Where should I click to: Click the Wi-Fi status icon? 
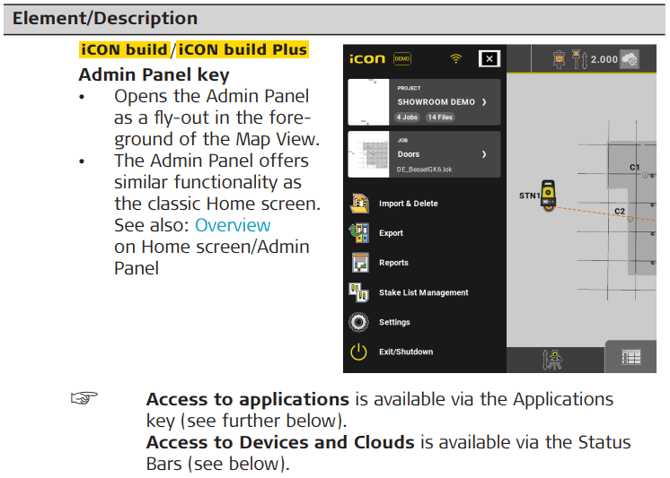[456, 59]
